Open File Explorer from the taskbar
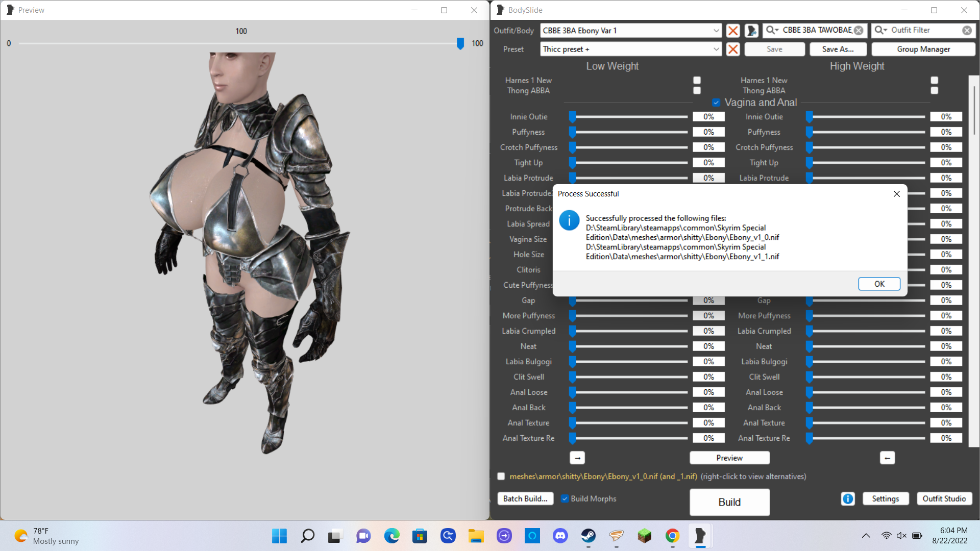Screen dimensions: 980x551 (476, 536)
